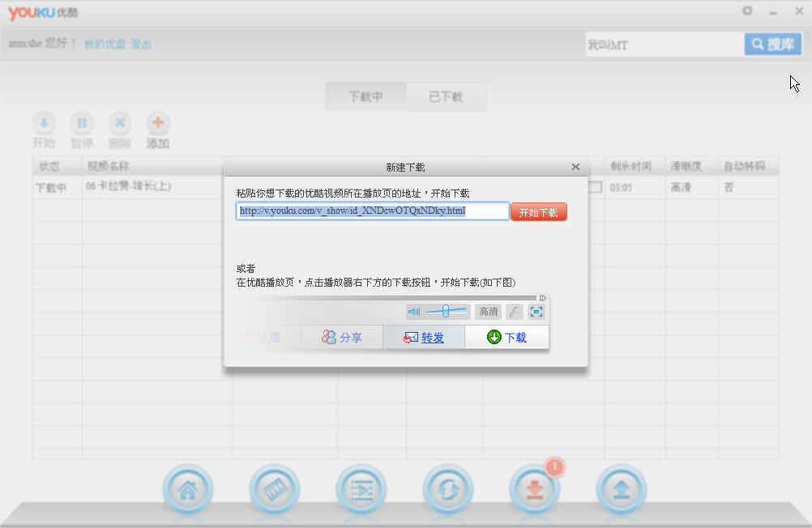Click the green Download (下载) button in illustration
Screen dimensions: 812x528
507,337
